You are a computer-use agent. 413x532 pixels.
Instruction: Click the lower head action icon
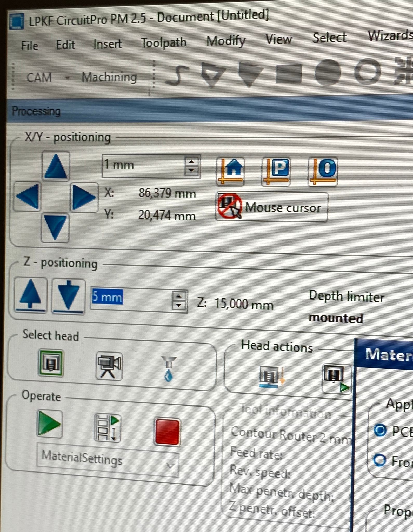coord(272,377)
